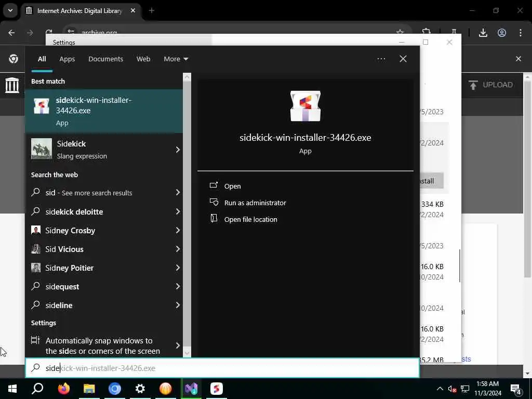Expand arrow next to 'sid' web result
Image resolution: width=532 pixels, height=399 pixels.
[178, 192]
